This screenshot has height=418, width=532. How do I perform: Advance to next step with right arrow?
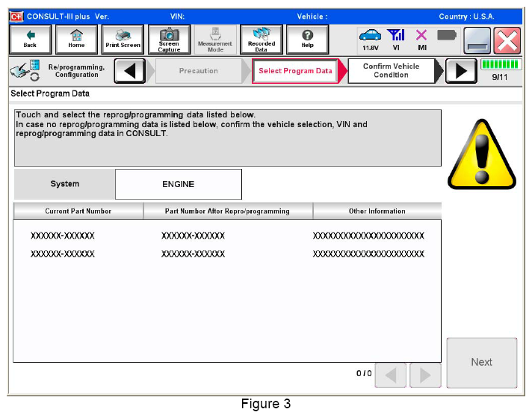(461, 71)
